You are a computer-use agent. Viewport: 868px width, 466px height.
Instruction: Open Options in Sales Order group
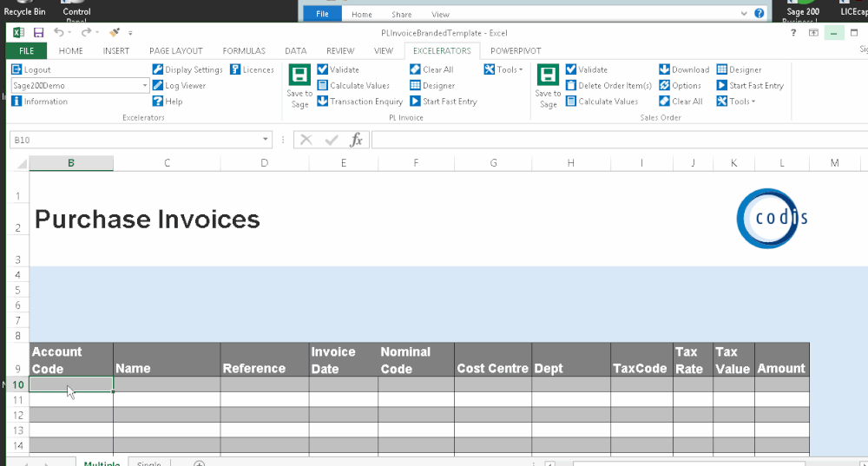(681, 86)
